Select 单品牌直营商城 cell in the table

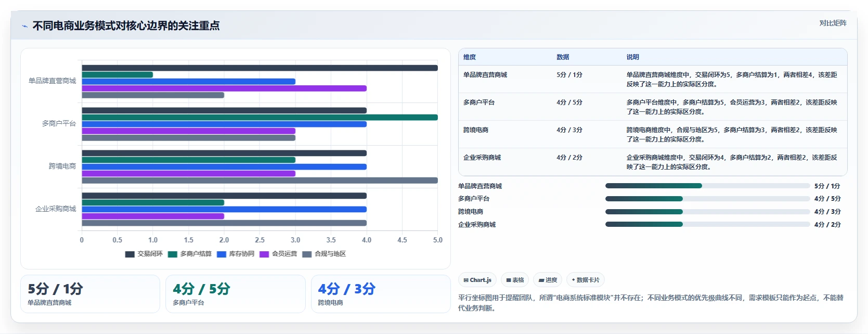point(485,75)
